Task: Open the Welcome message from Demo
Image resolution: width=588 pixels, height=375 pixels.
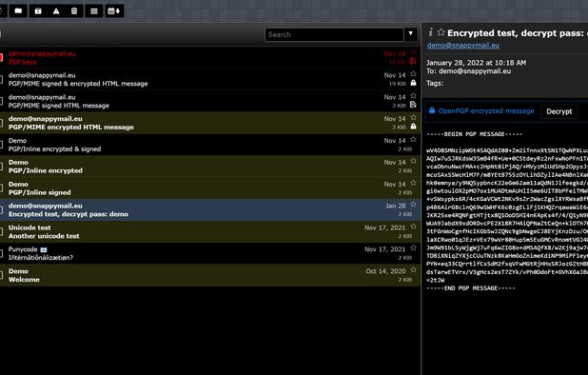Action: click(210, 275)
